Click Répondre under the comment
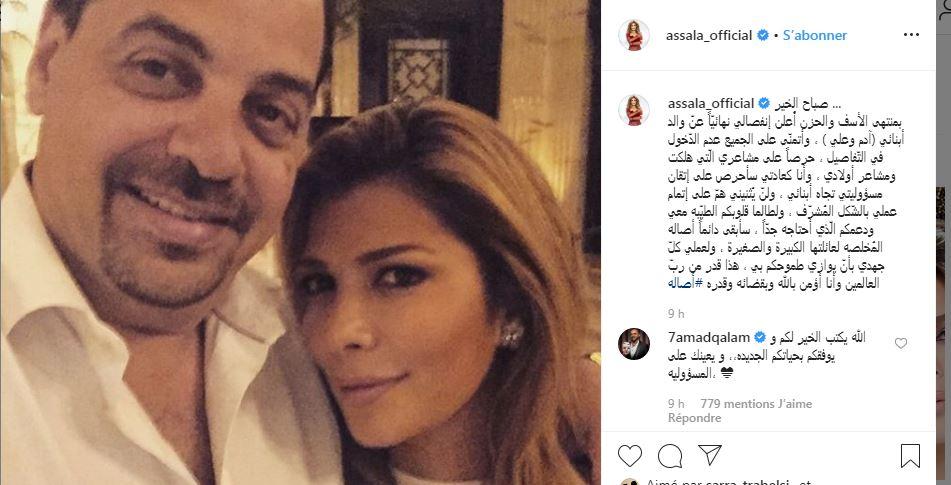 [x=694, y=418]
